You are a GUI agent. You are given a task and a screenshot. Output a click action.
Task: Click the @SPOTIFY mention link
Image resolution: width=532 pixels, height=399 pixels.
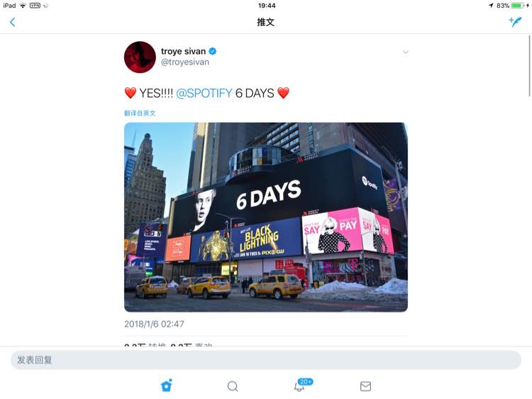click(x=204, y=93)
